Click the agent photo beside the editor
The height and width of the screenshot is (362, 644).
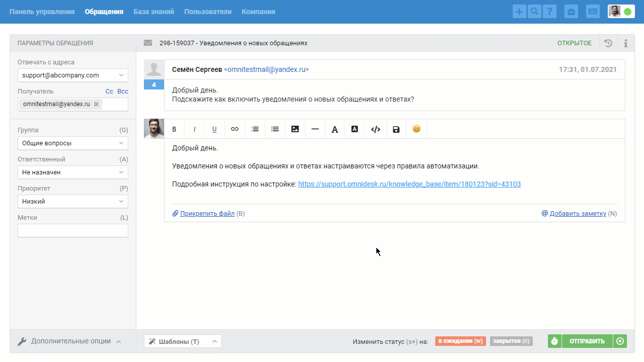pos(154,129)
